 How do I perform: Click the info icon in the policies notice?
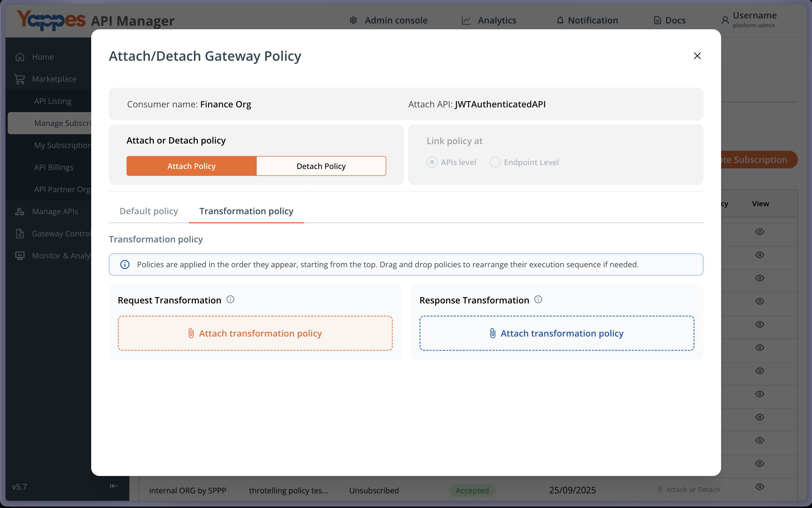coord(125,264)
